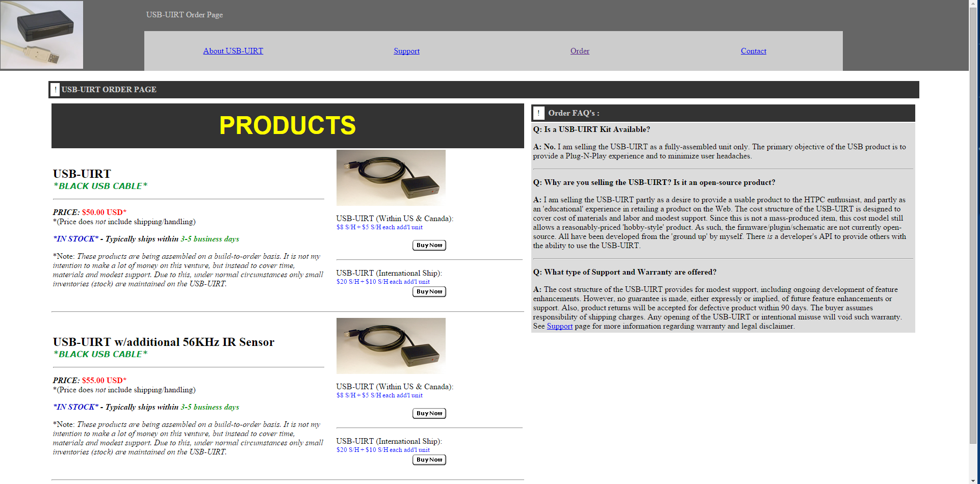Click the "USB-UIRT w/additional 56KHz IR Sensor" heading
The image size is (980, 484).
click(164, 342)
